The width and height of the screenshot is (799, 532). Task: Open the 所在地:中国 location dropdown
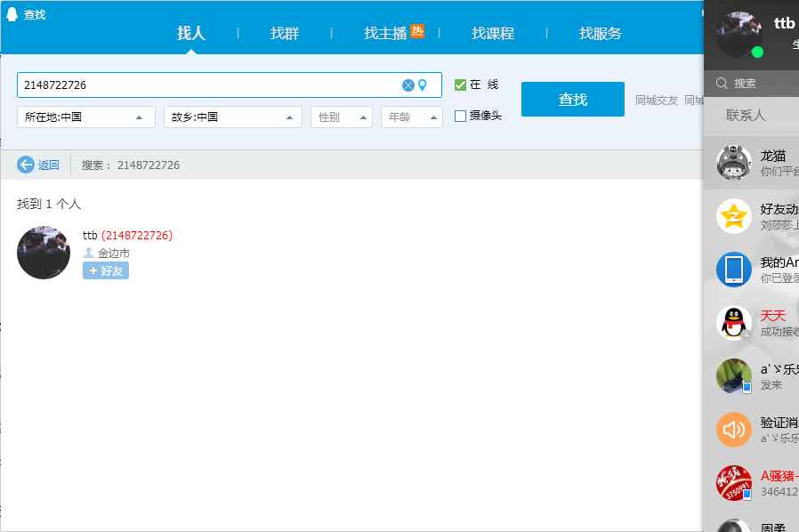click(86, 117)
